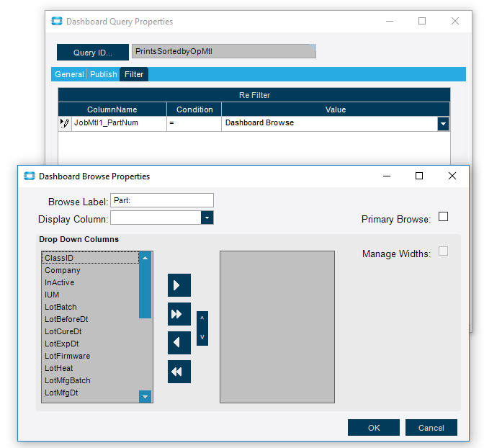Select Company in the column list

pos(90,270)
